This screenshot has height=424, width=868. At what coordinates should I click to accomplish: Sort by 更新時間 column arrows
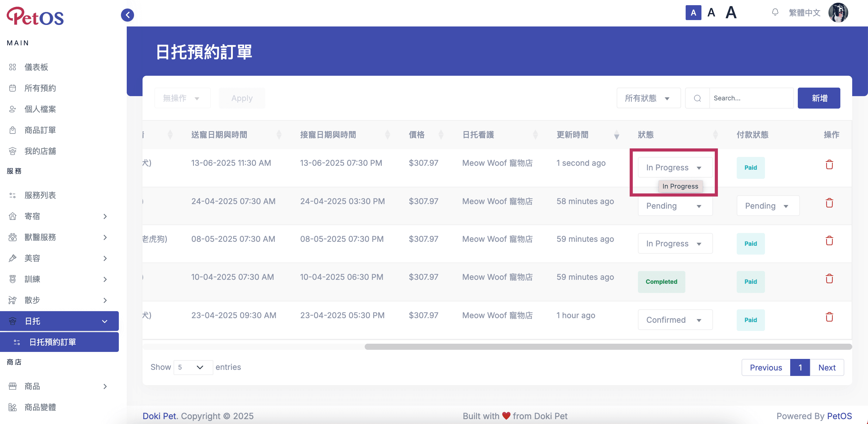coord(616,134)
